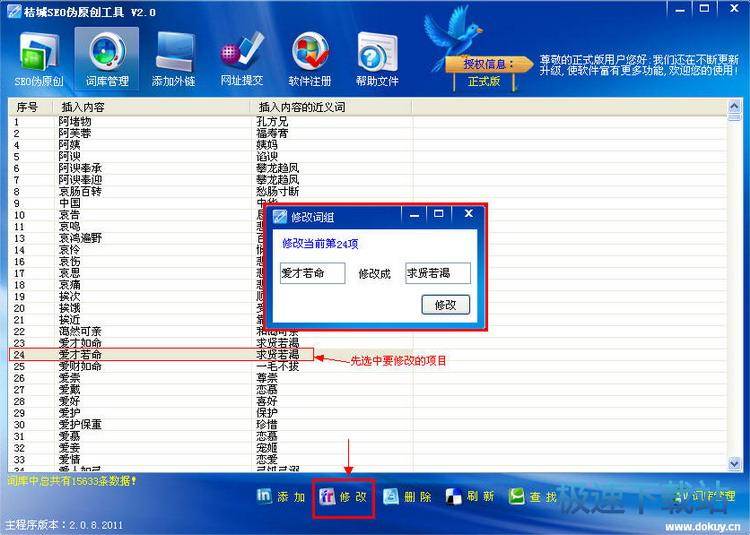Open the SEO伪原创 toolbar icon
Screen dimensions: 750x535
pyautogui.click(x=39, y=60)
